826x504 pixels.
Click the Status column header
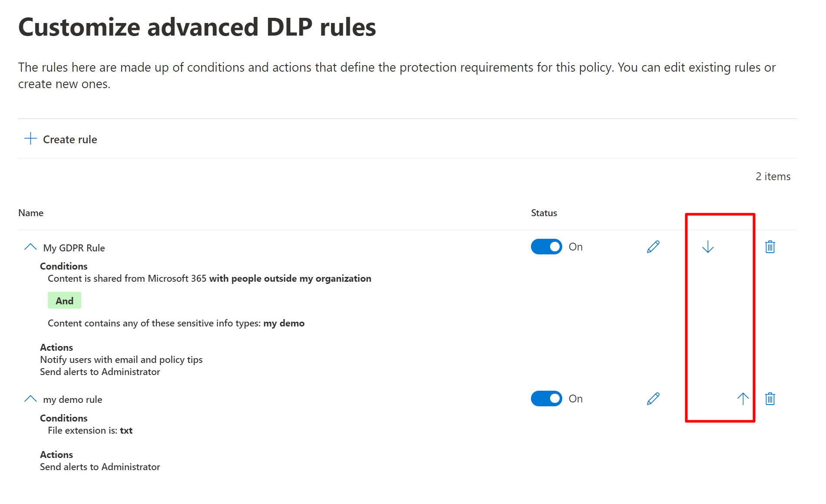544,213
